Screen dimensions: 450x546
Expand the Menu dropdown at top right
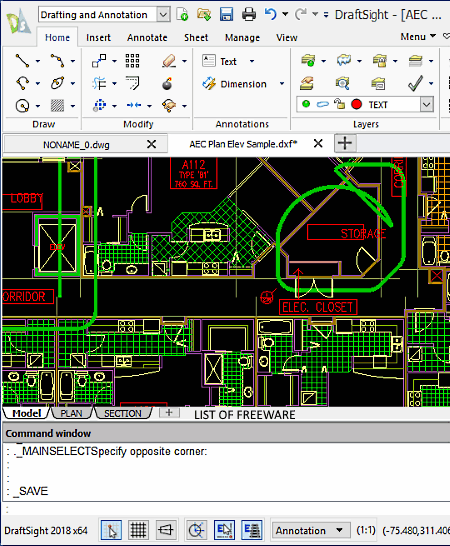coord(418,36)
